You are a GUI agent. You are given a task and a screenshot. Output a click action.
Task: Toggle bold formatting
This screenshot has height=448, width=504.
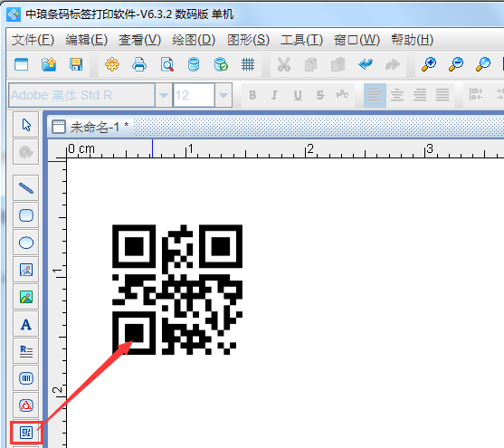click(x=252, y=95)
